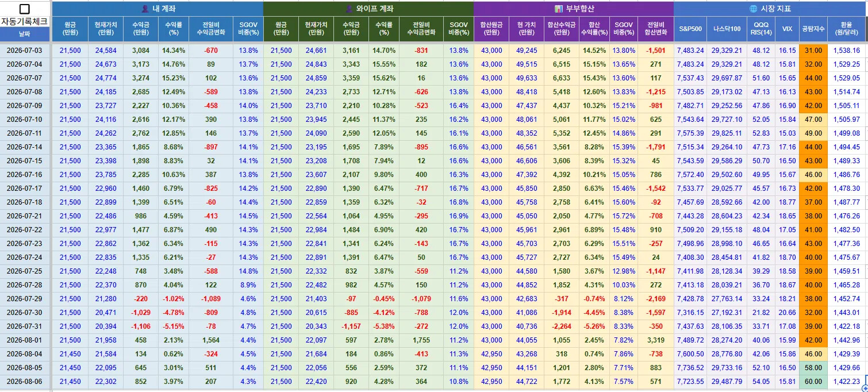Select the 공탐지수 column header
Viewport: 868px width, 392px height.
(x=813, y=28)
